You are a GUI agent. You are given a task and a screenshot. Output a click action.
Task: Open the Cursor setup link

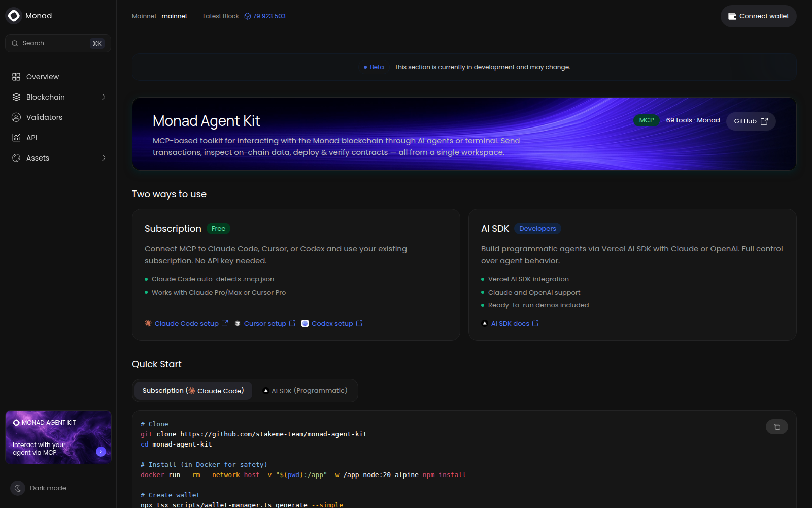point(265,323)
